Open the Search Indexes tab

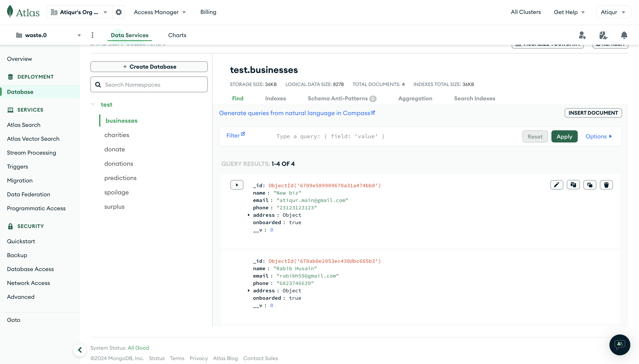[474, 98]
